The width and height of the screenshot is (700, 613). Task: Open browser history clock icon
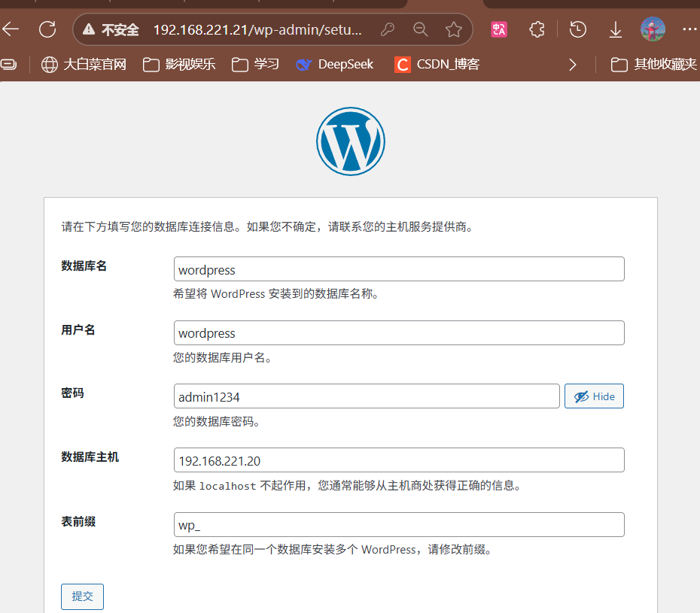577,30
